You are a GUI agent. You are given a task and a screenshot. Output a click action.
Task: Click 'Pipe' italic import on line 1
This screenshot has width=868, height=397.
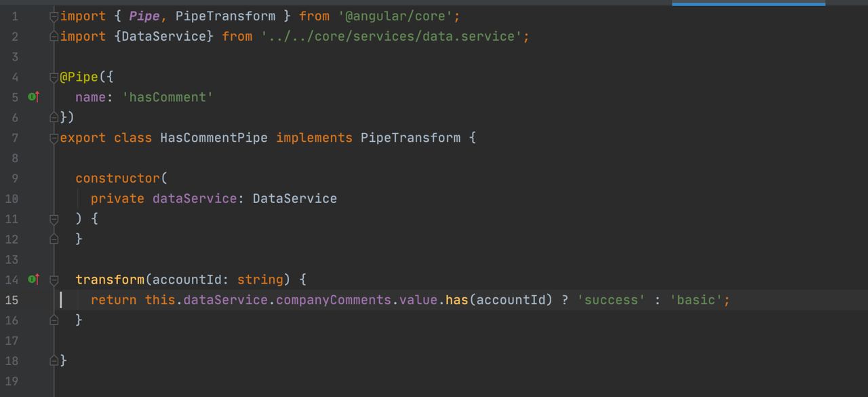(144, 16)
